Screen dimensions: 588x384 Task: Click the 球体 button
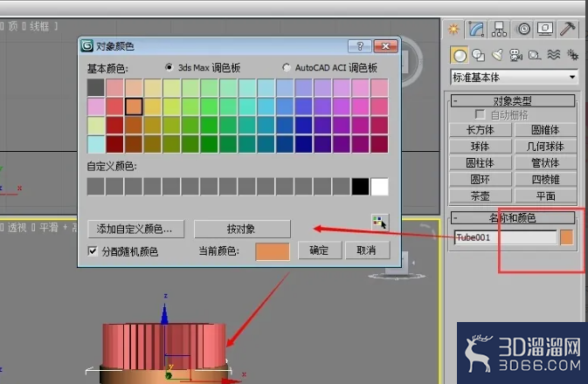coord(480,147)
